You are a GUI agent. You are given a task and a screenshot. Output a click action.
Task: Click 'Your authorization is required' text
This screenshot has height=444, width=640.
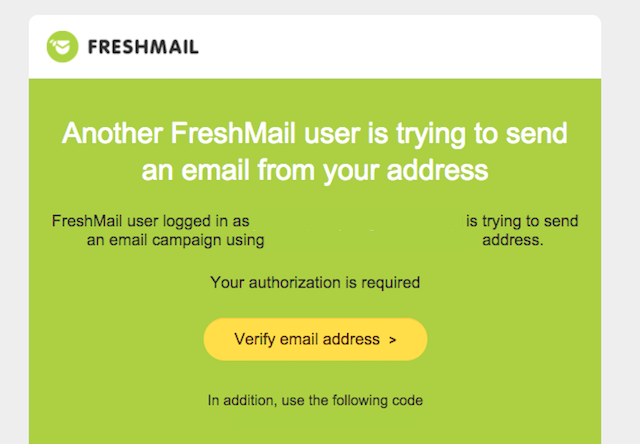[315, 282]
